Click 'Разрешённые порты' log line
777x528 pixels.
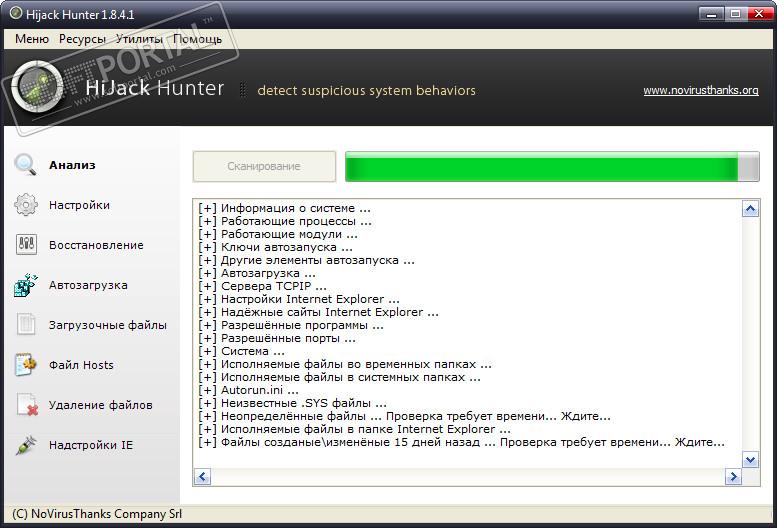click(277, 338)
